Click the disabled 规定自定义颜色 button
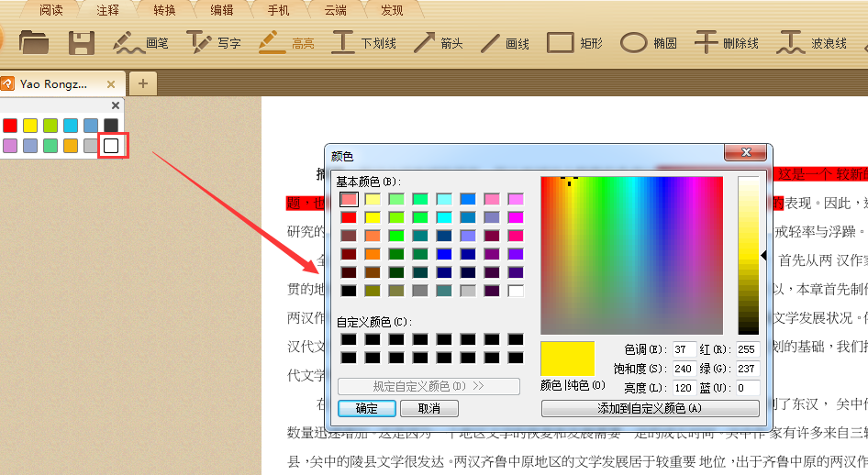 point(428,386)
